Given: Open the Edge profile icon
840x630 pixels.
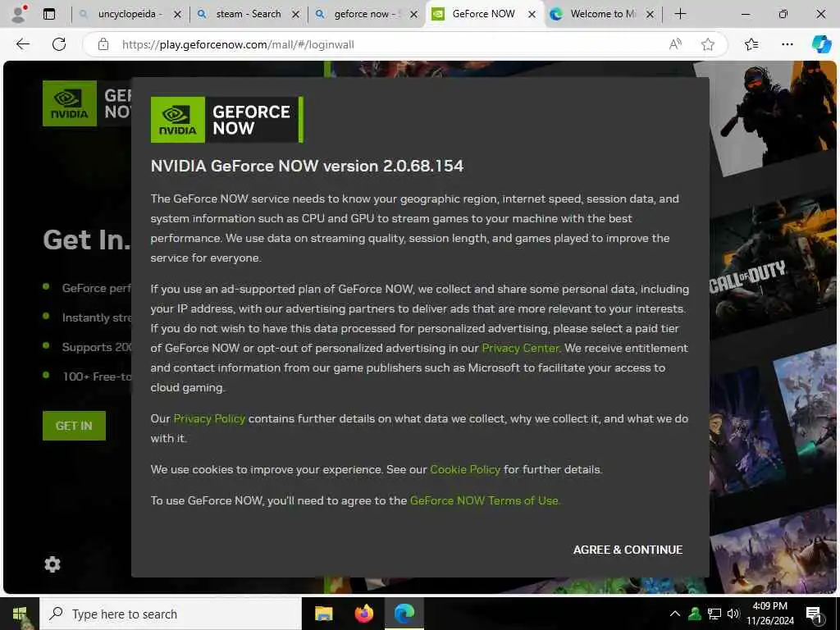Looking at the screenshot, I should point(19,14).
